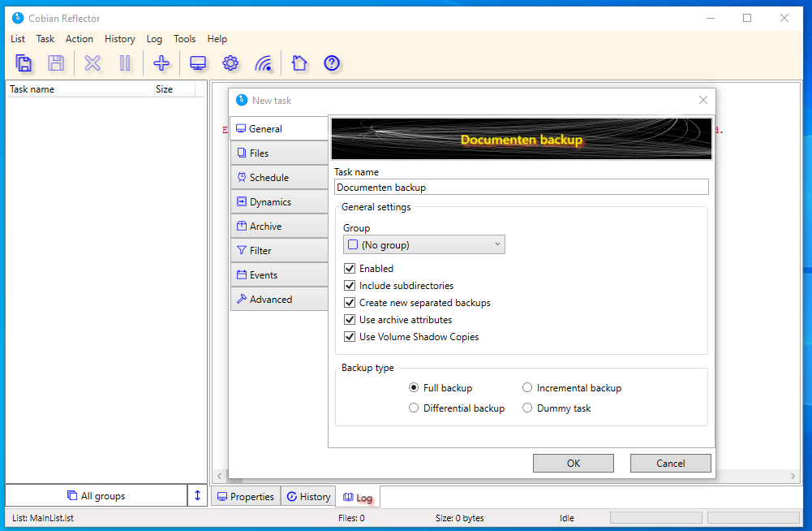Click into the Task name text field
Viewport: 812px width, 531px height.
click(x=521, y=188)
